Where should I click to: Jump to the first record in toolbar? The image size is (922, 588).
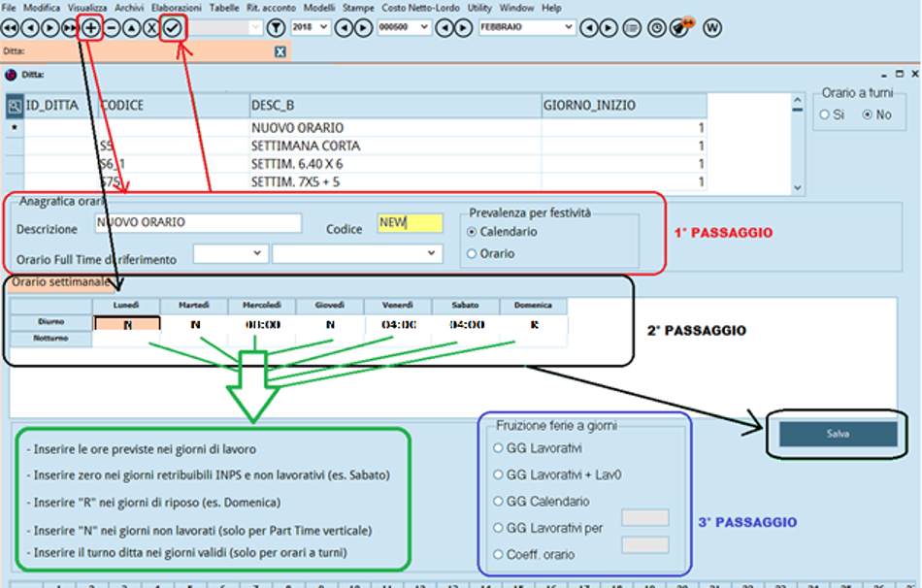coord(10,27)
